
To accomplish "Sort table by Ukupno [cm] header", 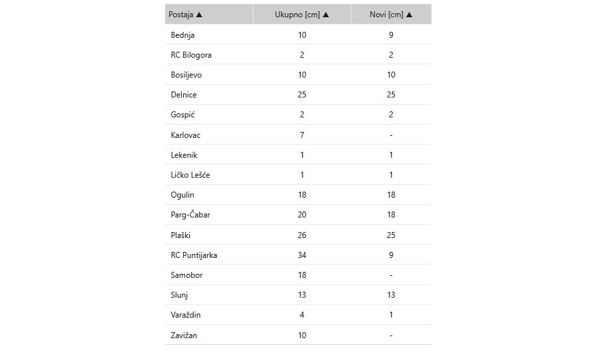I will [298, 15].
